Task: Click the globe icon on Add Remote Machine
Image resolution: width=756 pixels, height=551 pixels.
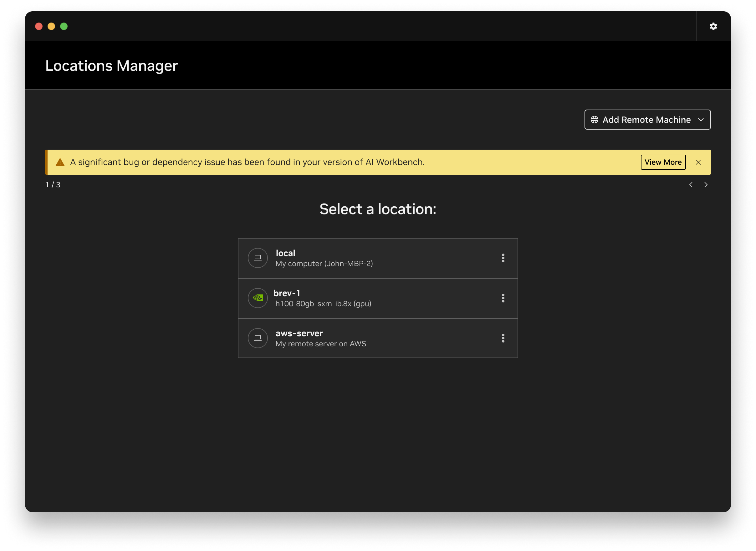Action: pyautogui.click(x=594, y=120)
